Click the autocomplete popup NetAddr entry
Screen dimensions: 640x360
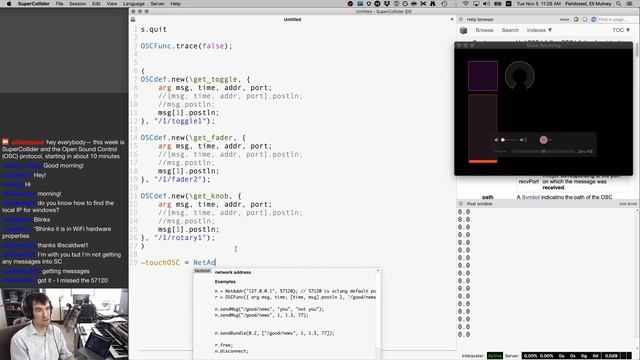tap(202, 271)
